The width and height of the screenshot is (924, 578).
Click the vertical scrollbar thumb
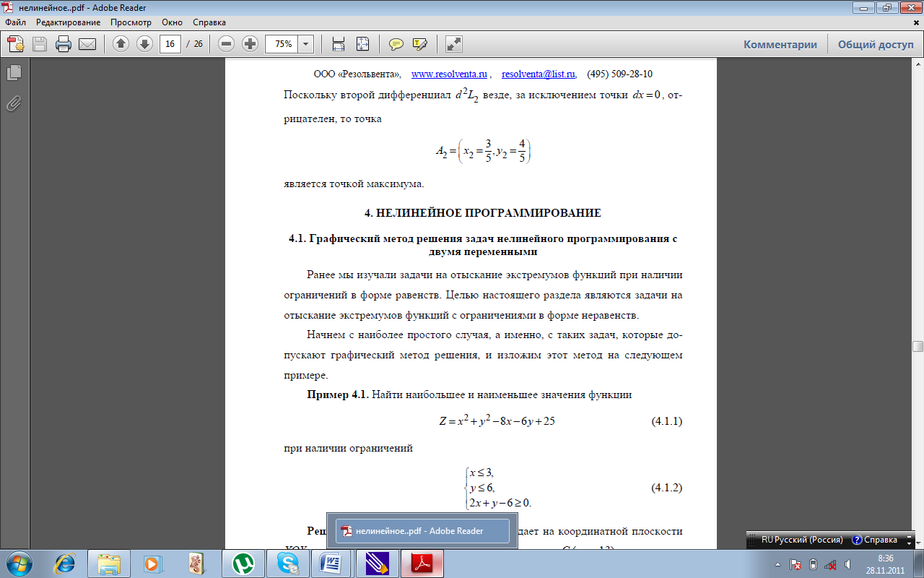click(918, 345)
